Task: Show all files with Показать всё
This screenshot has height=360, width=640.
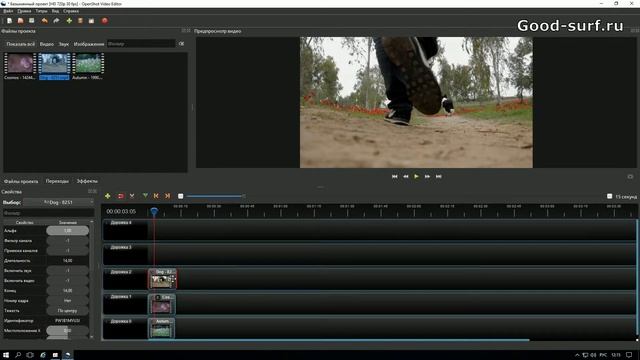Action: [x=20, y=44]
